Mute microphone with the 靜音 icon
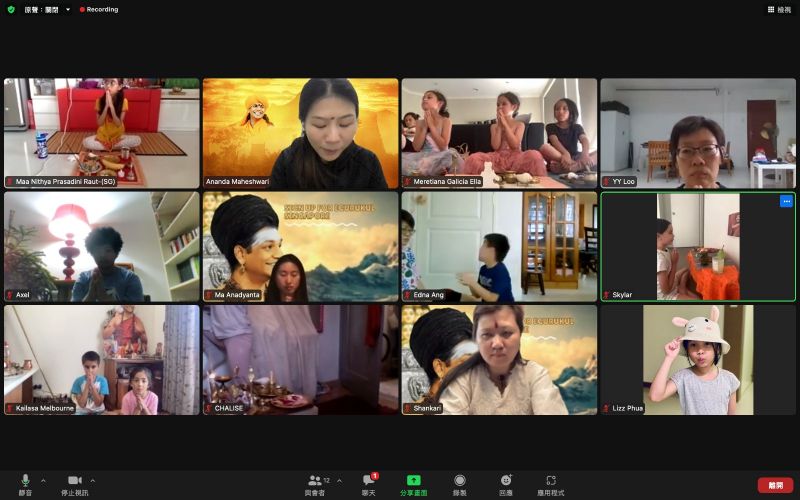The height and width of the screenshot is (500, 800). 25,480
